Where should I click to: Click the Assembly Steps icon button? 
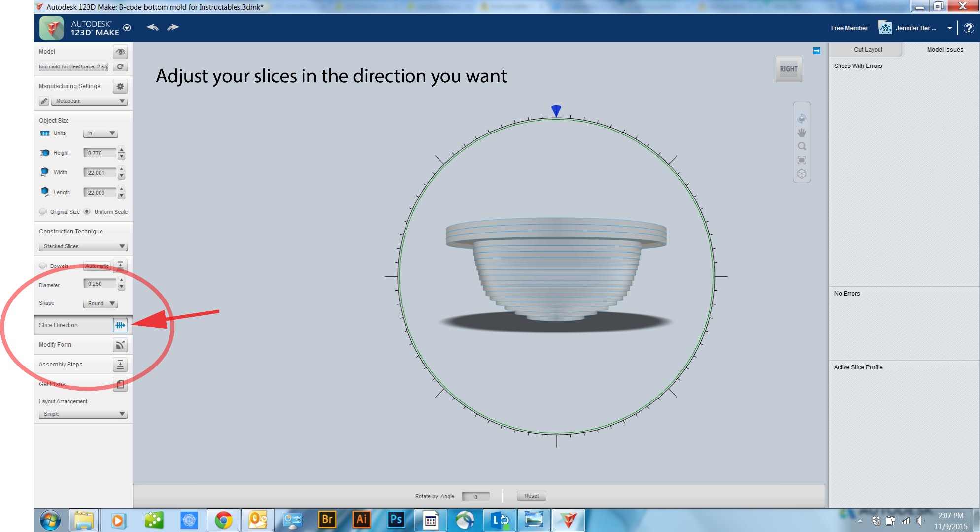[x=120, y=365]
